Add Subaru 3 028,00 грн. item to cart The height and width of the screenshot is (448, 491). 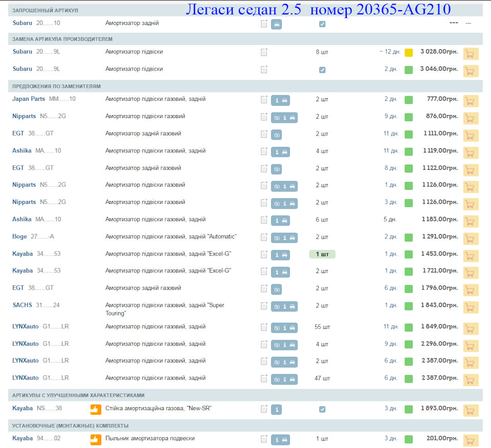click(471, 54)
